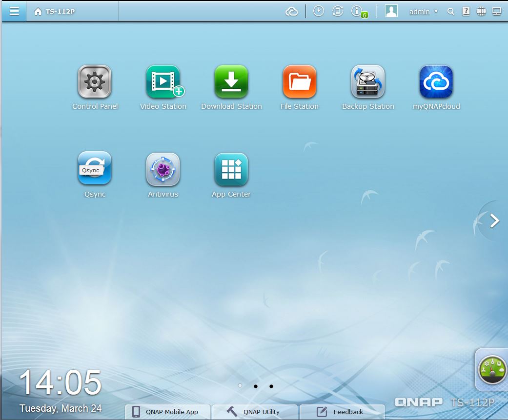The height and width of the screenshot is (420, 508).
Task: Open the dashboard gauge widget
Action: pyautogui.click(x=492, y=369)
